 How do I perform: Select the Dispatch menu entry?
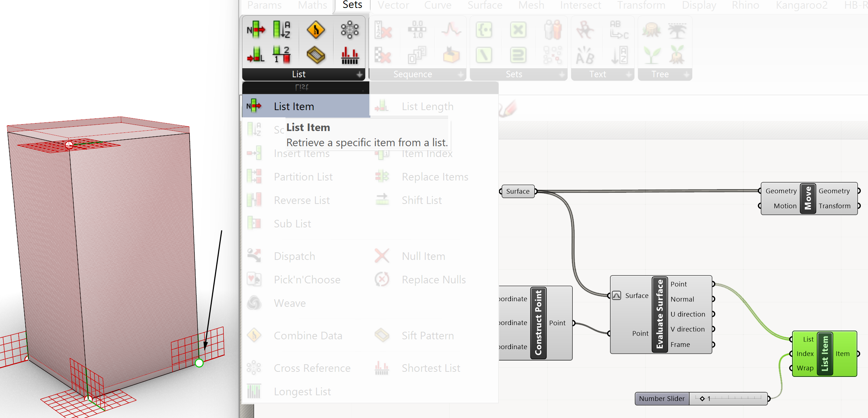(x=294, y=256)
